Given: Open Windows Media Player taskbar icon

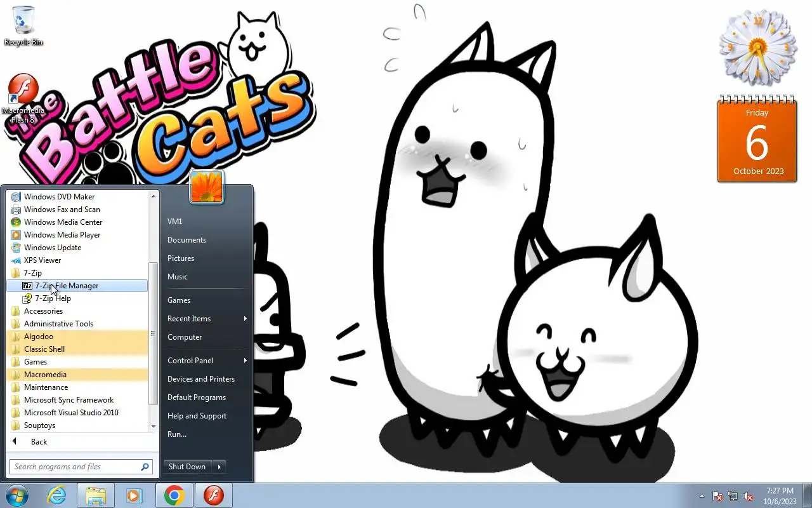Looking at the screenshot, I should [134, 495].
